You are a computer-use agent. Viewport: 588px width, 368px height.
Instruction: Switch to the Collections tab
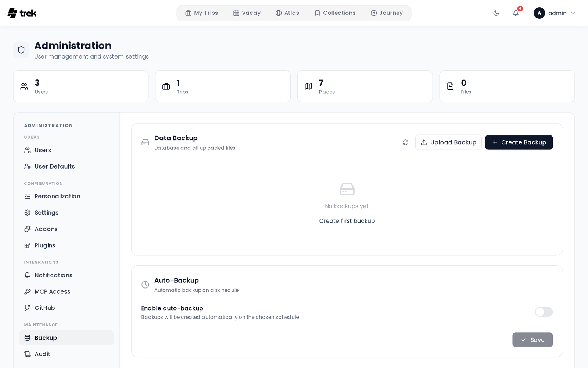pyautogui.click(x=335, y=13)
